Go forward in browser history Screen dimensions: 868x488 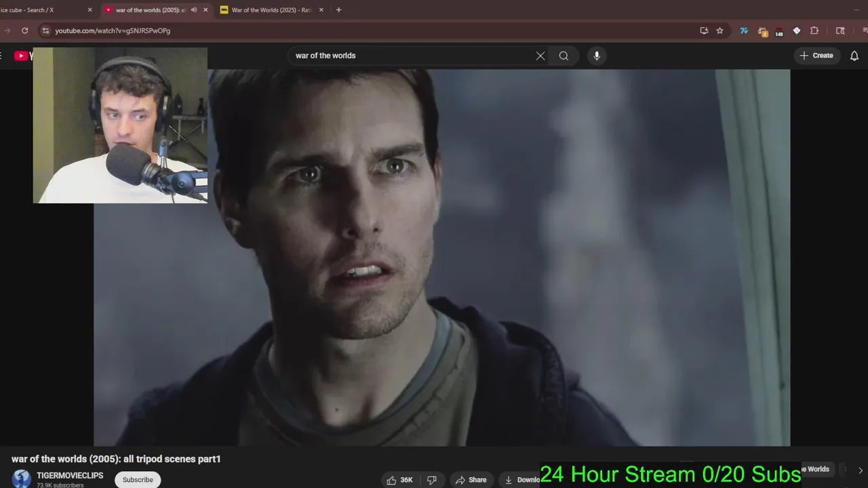click(7, 30)
